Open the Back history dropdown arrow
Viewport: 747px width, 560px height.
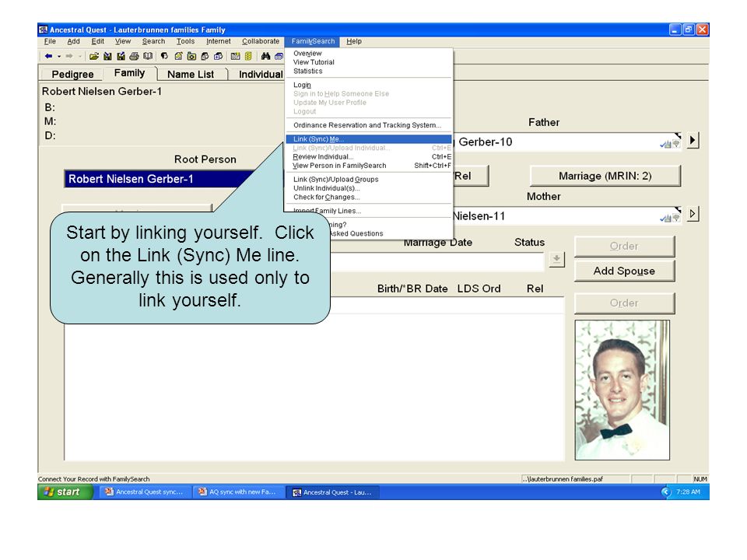click(59, 56)
